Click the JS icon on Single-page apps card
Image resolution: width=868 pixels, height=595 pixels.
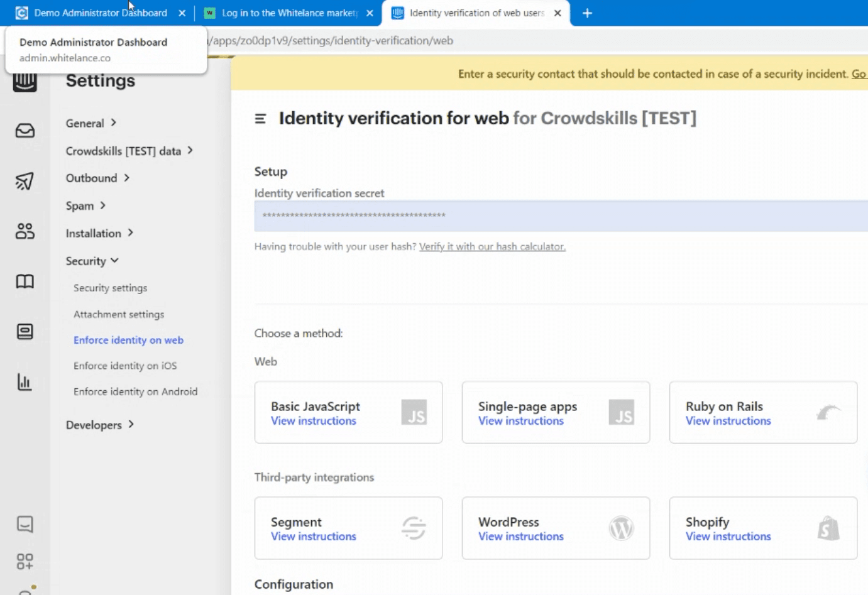click(622, 413)
